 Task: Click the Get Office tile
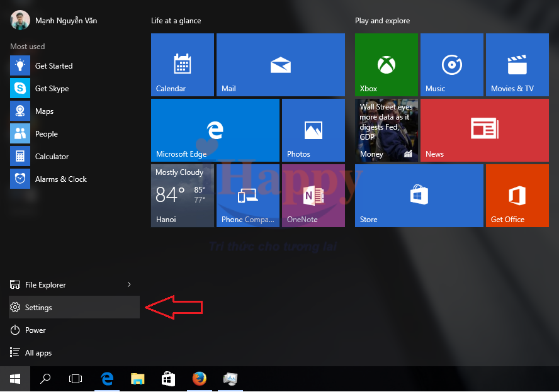tap(517, 196)
